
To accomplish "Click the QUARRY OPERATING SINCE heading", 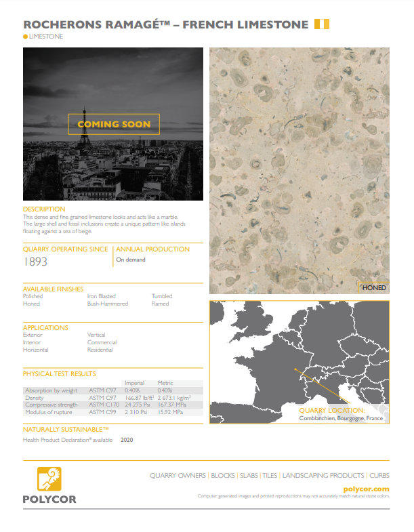I will click(66, 249).
